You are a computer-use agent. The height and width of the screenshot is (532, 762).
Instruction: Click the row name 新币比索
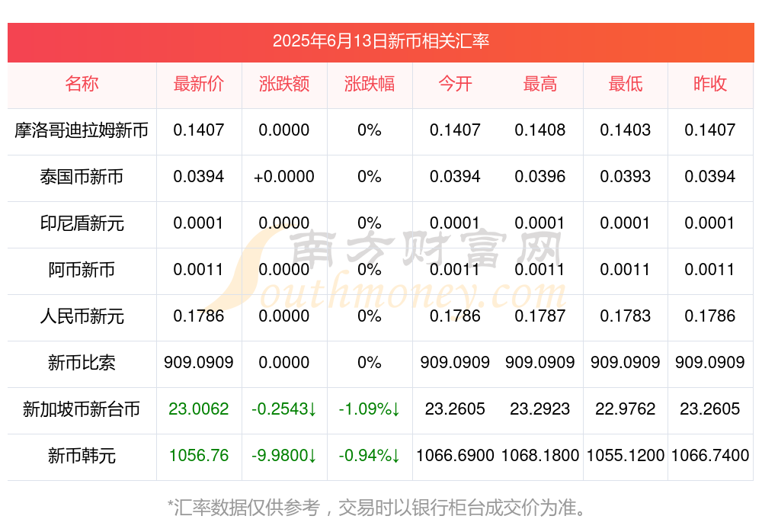click(x=82, y=363)
